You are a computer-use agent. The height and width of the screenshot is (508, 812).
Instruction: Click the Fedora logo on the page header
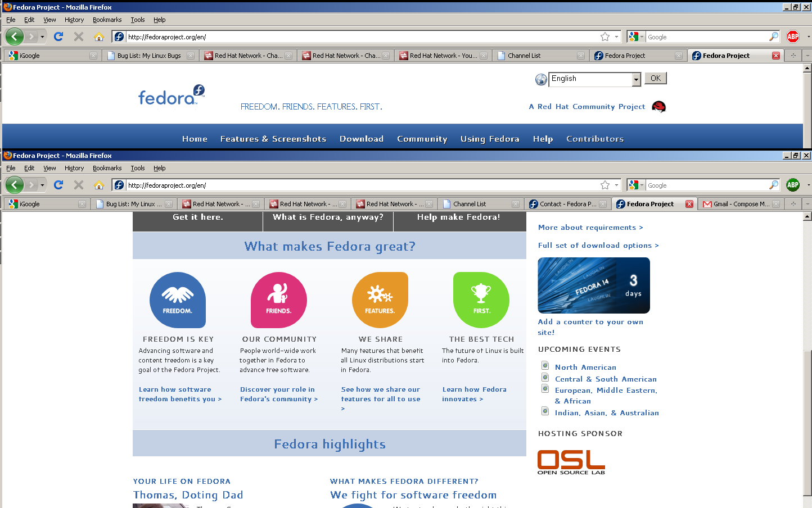click(172, 95)
